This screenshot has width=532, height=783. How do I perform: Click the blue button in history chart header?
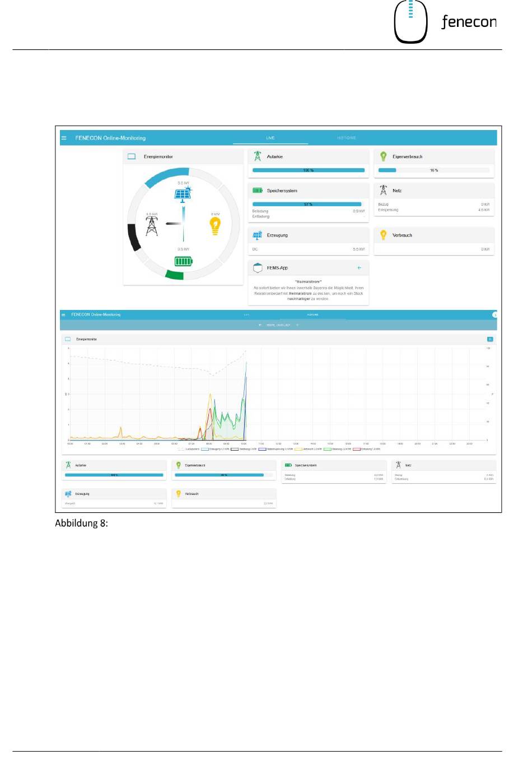[x=490, y=339]
